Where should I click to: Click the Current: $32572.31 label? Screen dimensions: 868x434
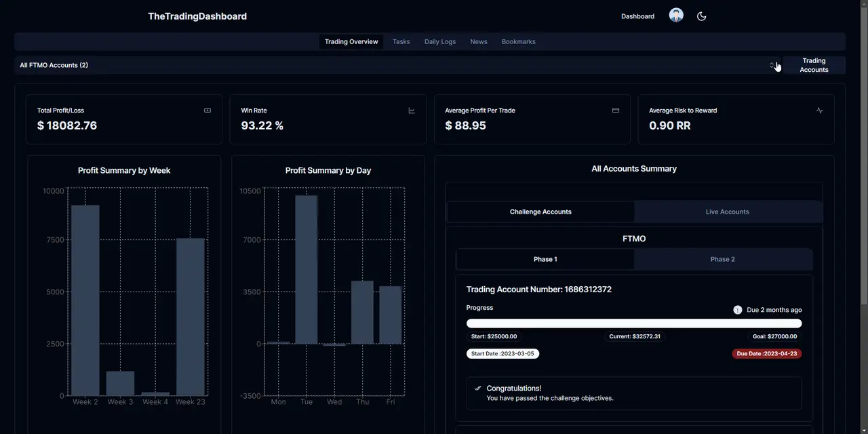635,336
